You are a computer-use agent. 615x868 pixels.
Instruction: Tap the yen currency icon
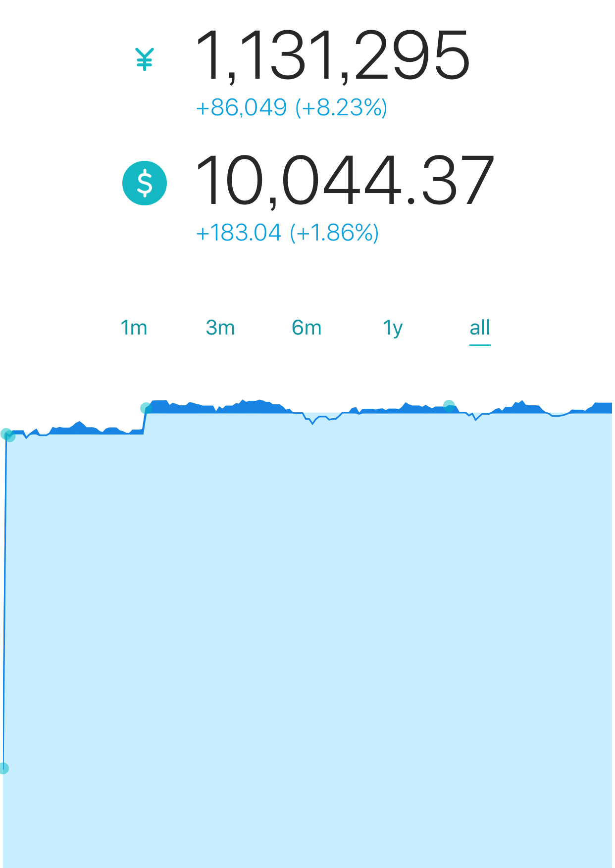point(145,59)
